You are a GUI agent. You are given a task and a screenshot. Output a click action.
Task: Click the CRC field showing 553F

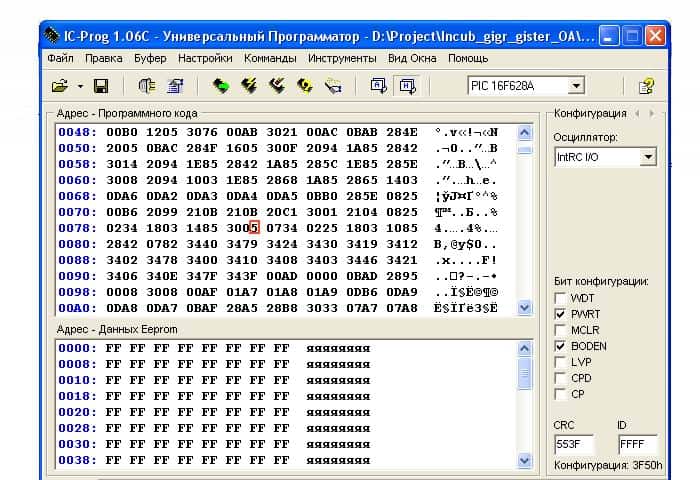click(x=574, y=444)
